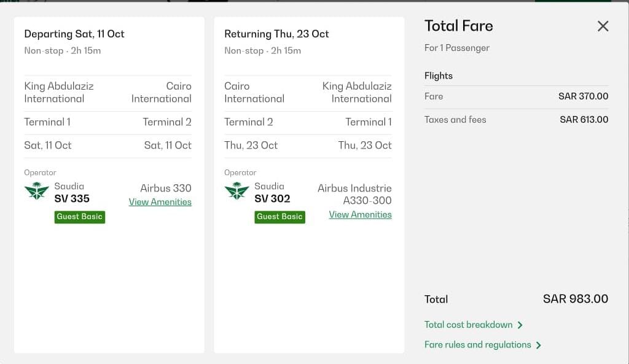This screenshot has width=629, height=364.
Task: Click the Saudia logo beside SV 302
Action: coord(236,192)
